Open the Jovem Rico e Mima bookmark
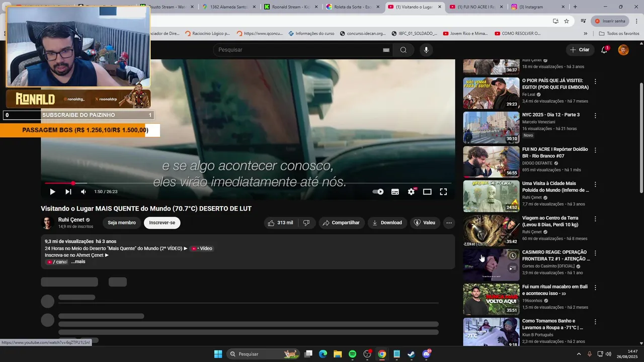Image resolution: width=644 pixels, height=362 pixels. [465, 34]
